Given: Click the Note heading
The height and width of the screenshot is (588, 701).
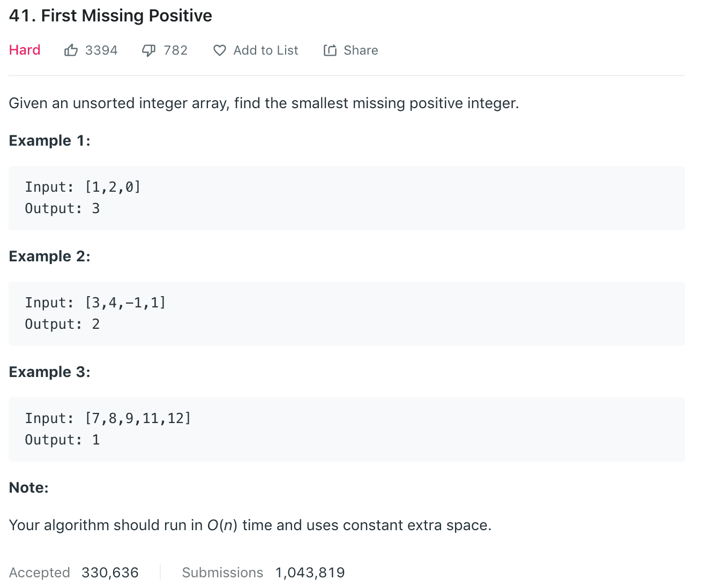Looking at the screenshot, I should pos(29,488).
